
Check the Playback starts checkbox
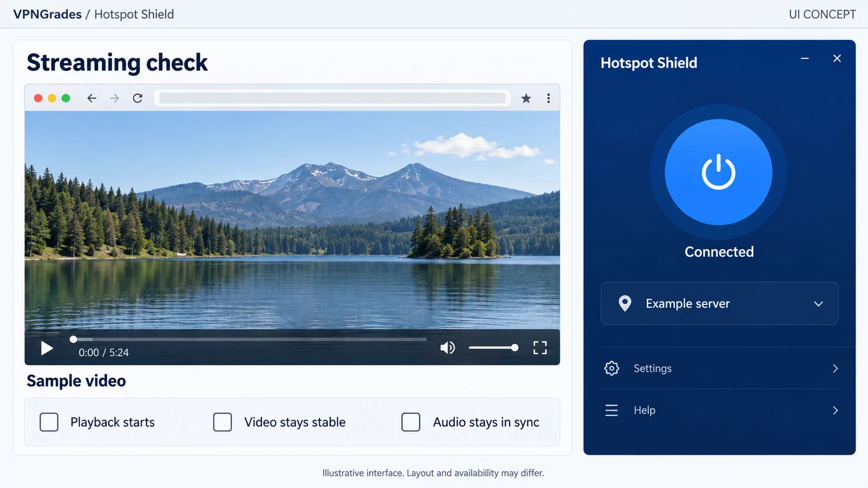tap(49, 422)
